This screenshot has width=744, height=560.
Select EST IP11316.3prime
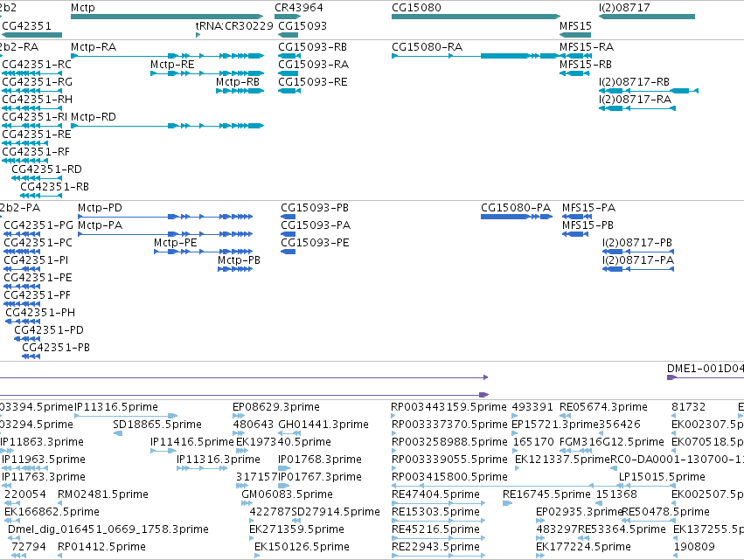219,460
